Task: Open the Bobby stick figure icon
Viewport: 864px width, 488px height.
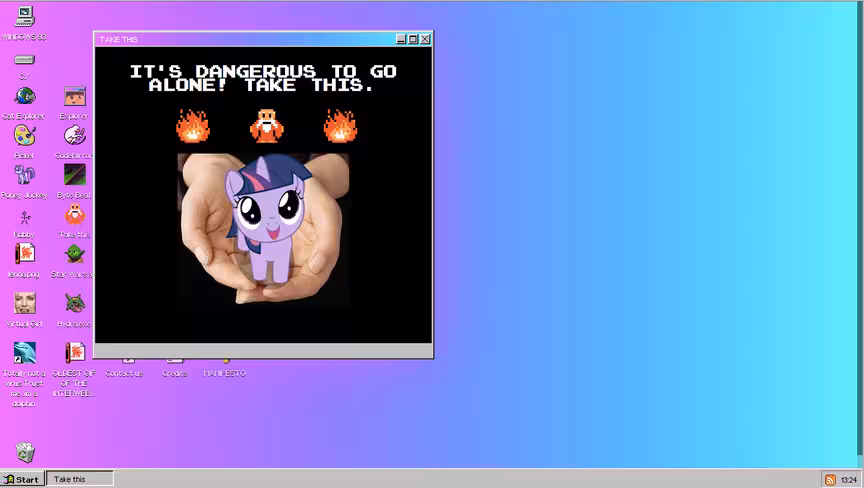Action: [x=24, y=218]
